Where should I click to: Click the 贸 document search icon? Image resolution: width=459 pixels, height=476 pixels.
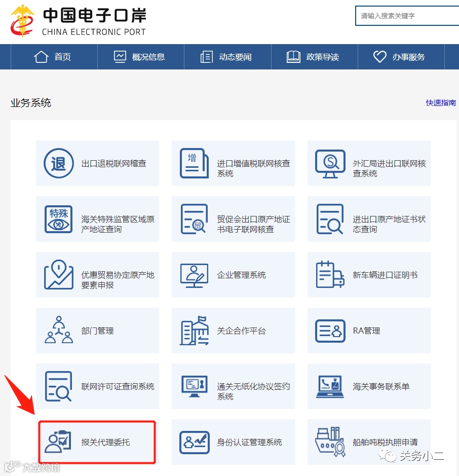[194, 219]
